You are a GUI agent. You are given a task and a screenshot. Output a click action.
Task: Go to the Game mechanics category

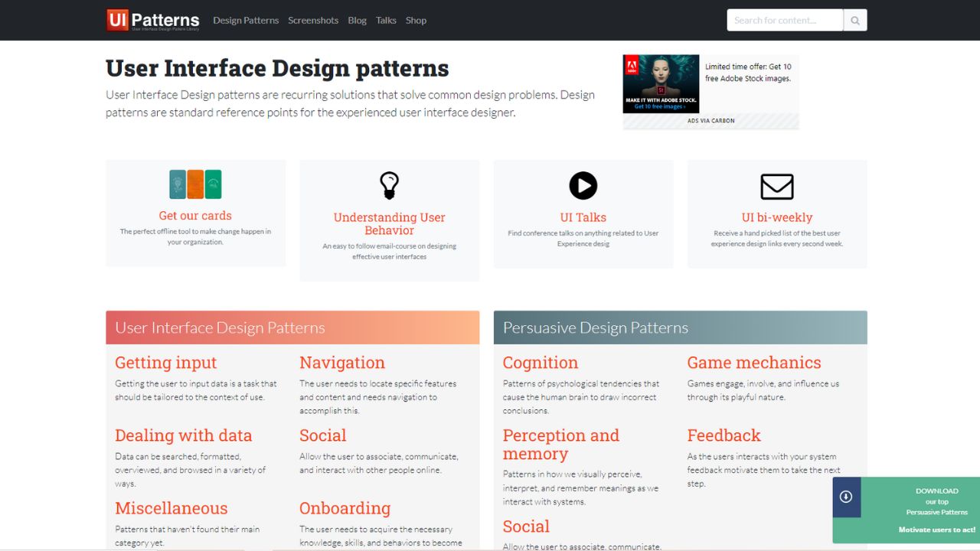[754, 363]
